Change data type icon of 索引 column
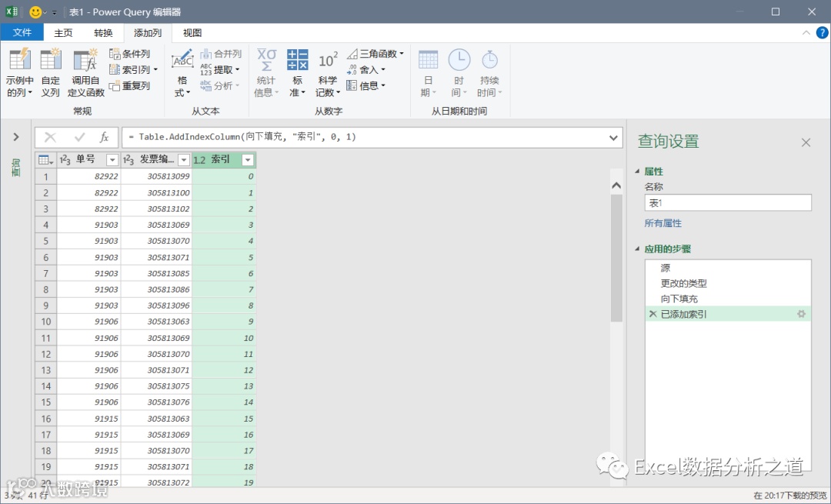The height and width of the screenshot is (504, 831). click(x=199, y=159)
